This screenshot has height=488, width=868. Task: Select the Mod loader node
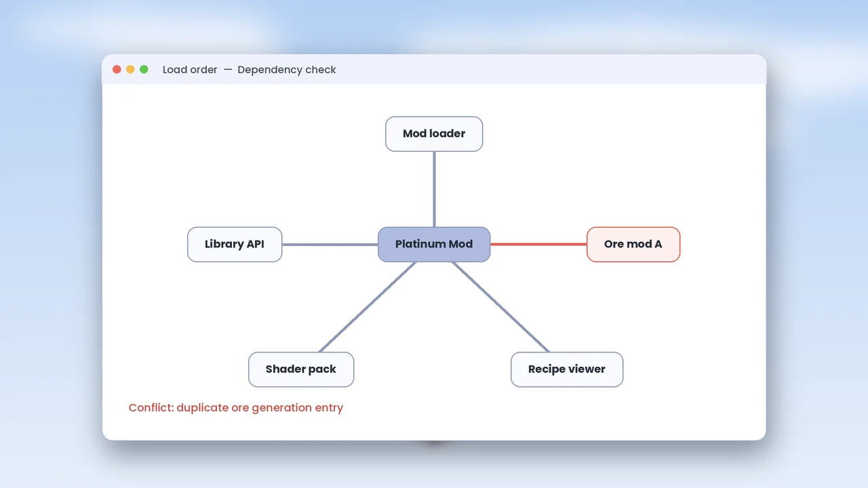[x=434, y=134]
